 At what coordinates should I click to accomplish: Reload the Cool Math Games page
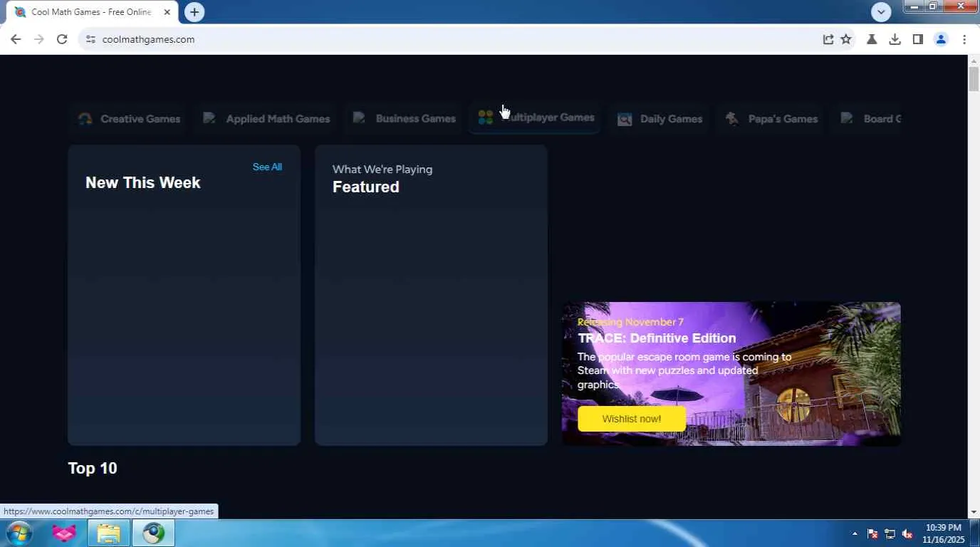pyautogui.click(x=62, y=39)
